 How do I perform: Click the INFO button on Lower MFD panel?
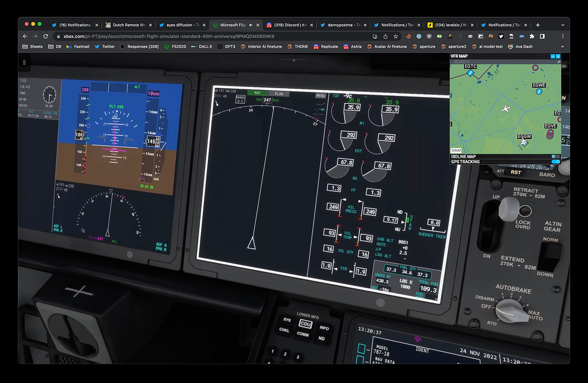(324, 328)
